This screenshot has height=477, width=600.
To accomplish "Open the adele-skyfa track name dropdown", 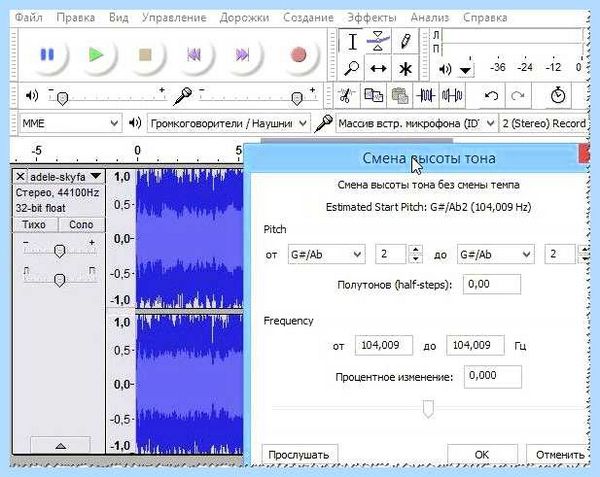I will [65, 177].
